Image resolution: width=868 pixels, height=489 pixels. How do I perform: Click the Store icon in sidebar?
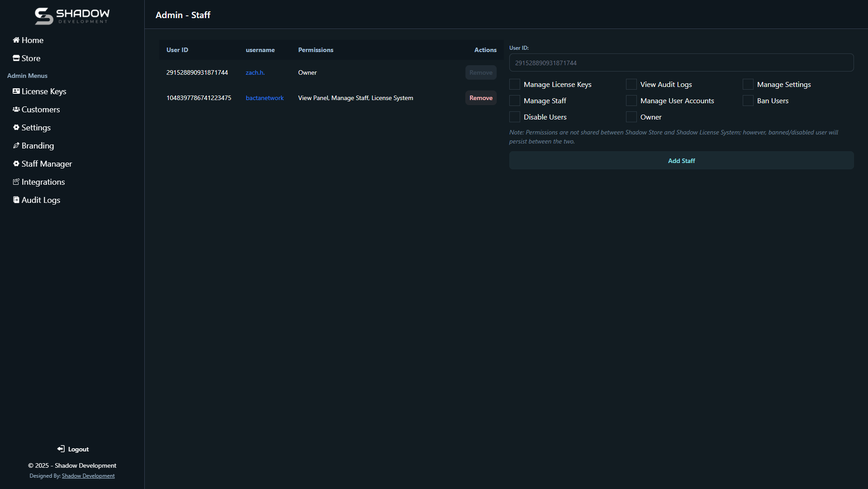[16, 58]
